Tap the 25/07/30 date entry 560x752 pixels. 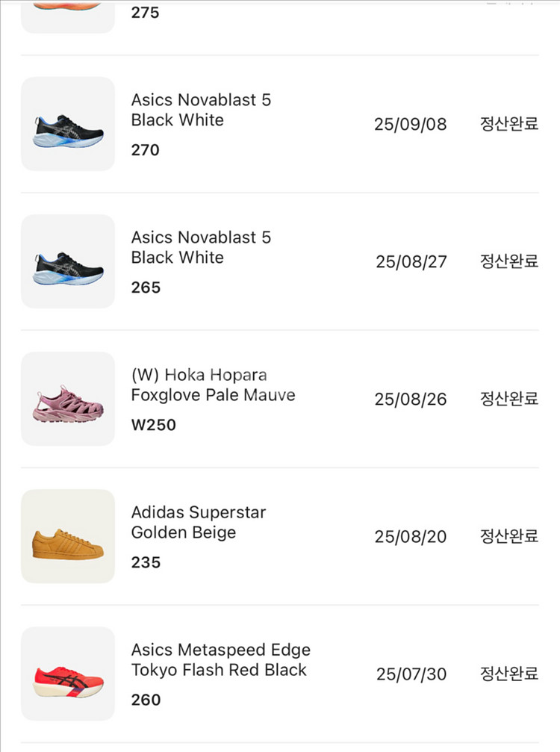(x=411, y=674)
